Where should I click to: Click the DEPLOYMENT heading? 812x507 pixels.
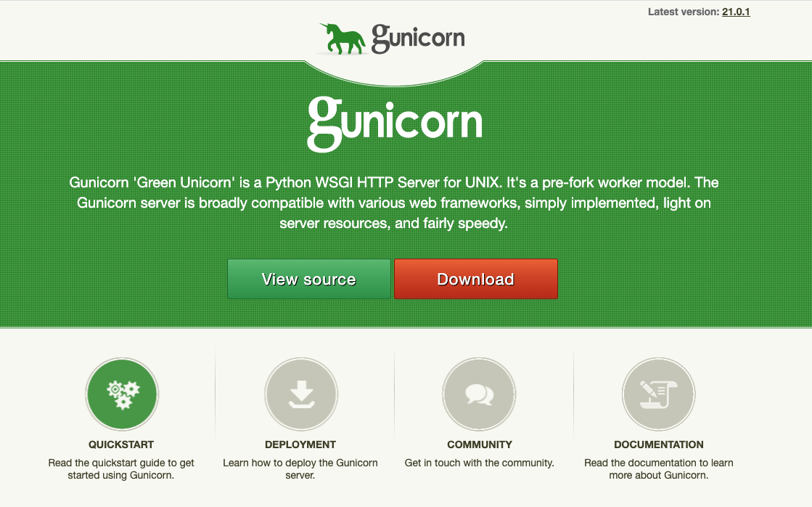point(300,444)
